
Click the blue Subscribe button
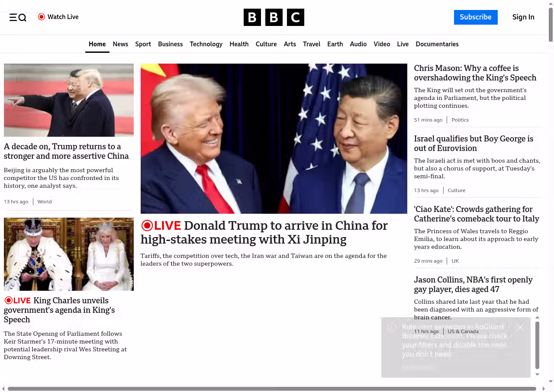click(x=476, y=17)
